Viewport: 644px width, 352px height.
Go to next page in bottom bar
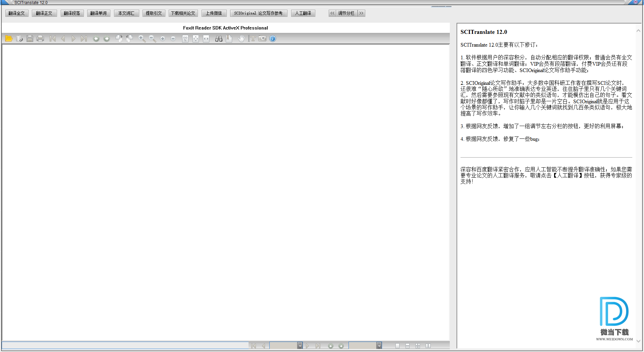pos(307,346)
